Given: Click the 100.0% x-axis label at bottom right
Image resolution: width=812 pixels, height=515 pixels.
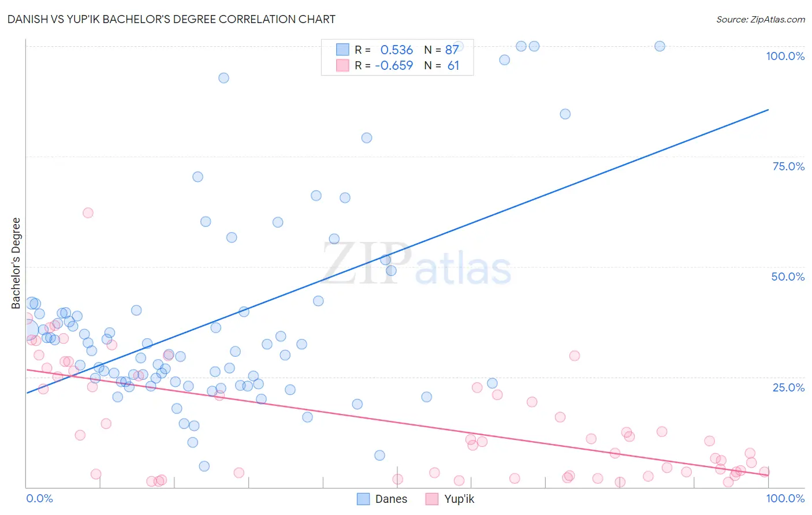Looking at the screenshot, I should tap(785, 498).
